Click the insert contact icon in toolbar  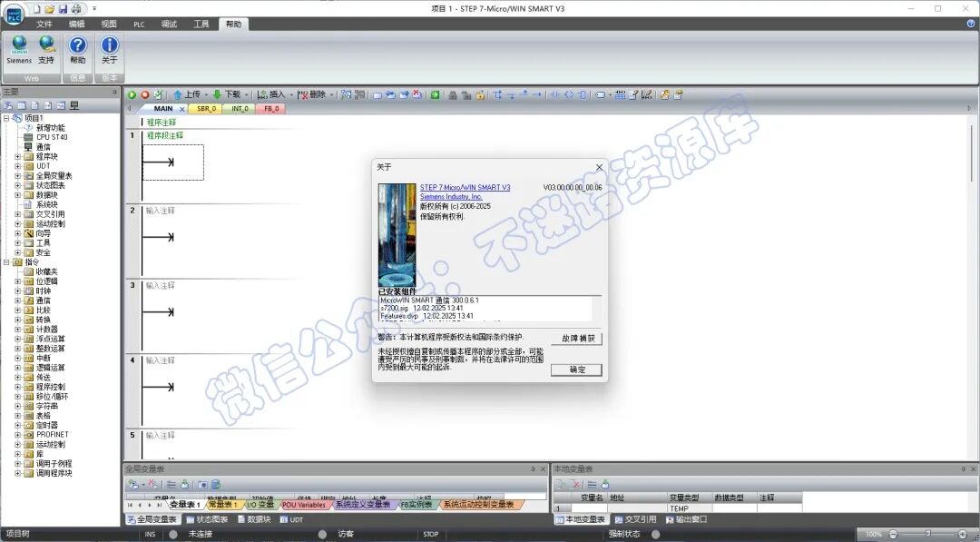point(554,94)
